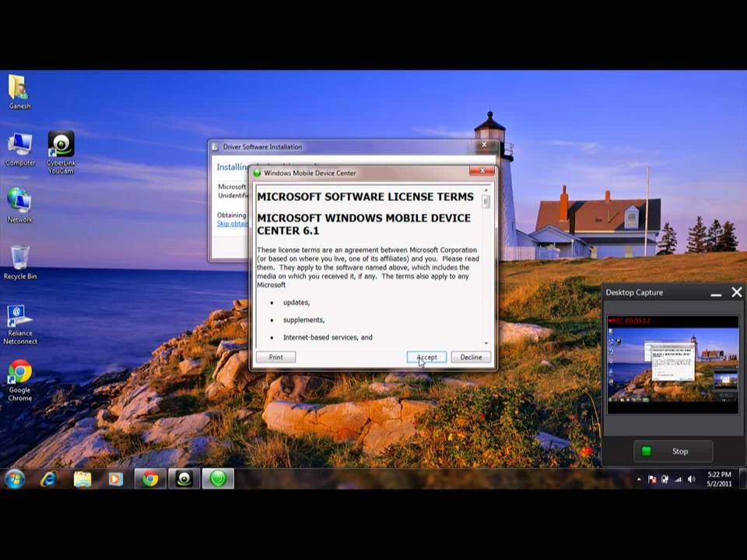Screen dimensions: 747x560
Task: Show hidden system tray icons
Action: pos(639,480)
